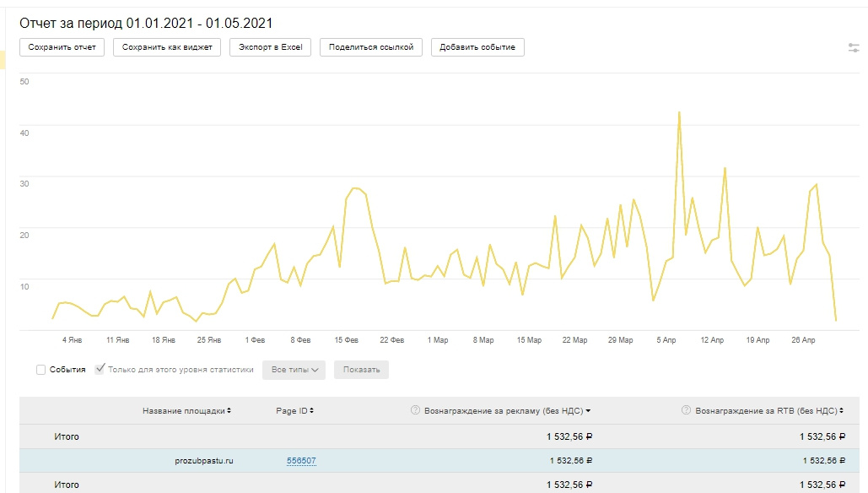Click the Сохранить отчет button
Viewport: 868px width, 493px height.
[62, 47]
